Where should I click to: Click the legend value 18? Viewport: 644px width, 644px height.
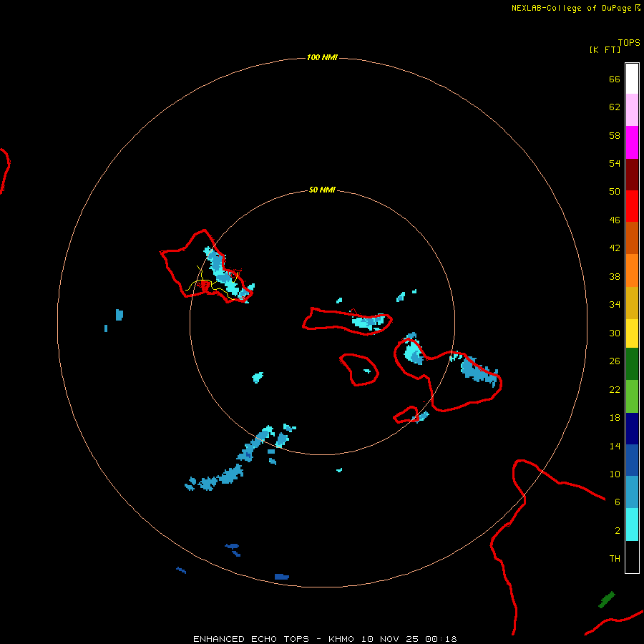click(615, 418)
